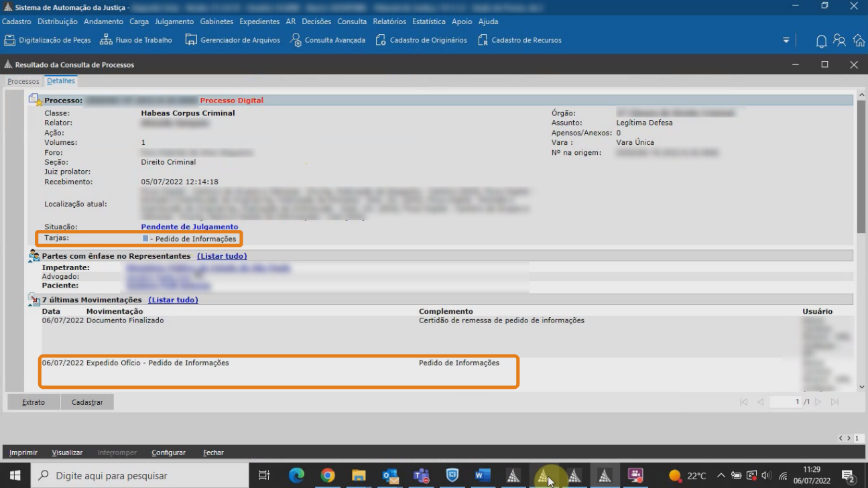Click the scrollbar up arrow
868x488 pixels.
point(861,97)
